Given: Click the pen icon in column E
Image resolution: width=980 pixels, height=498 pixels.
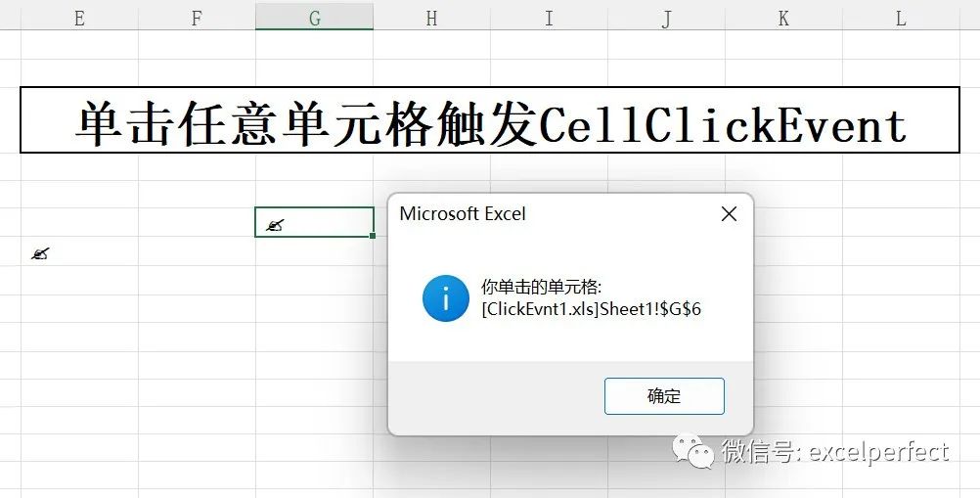Looking at the screenshot, I should click(41, 253).
